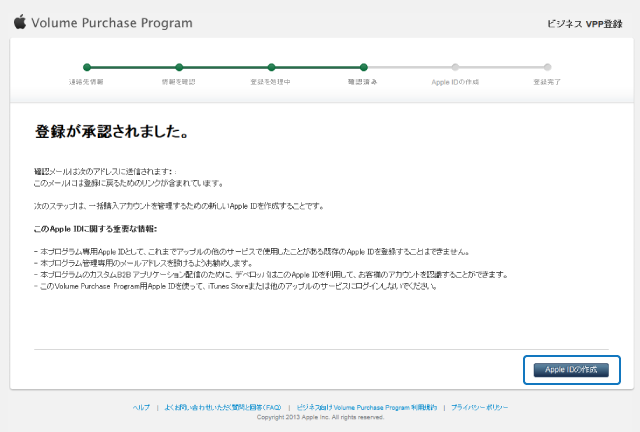640x432 pixels.
Task: Select the 確認済み step label
Action: (x=363, y=81)
